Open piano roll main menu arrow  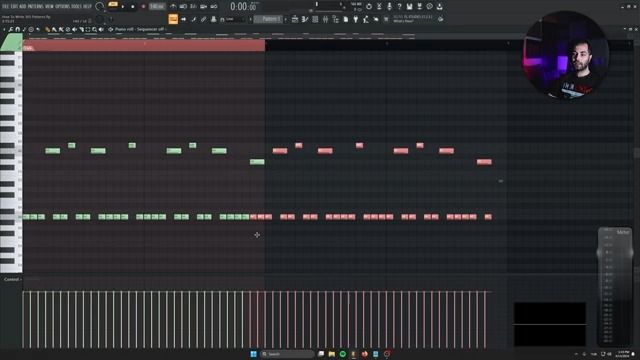tap(4, 29)
